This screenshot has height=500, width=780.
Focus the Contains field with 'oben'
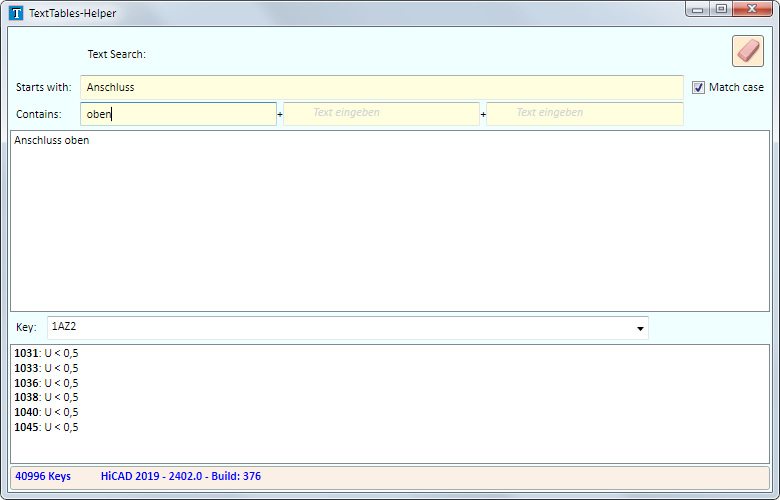(x=178, y=114)
